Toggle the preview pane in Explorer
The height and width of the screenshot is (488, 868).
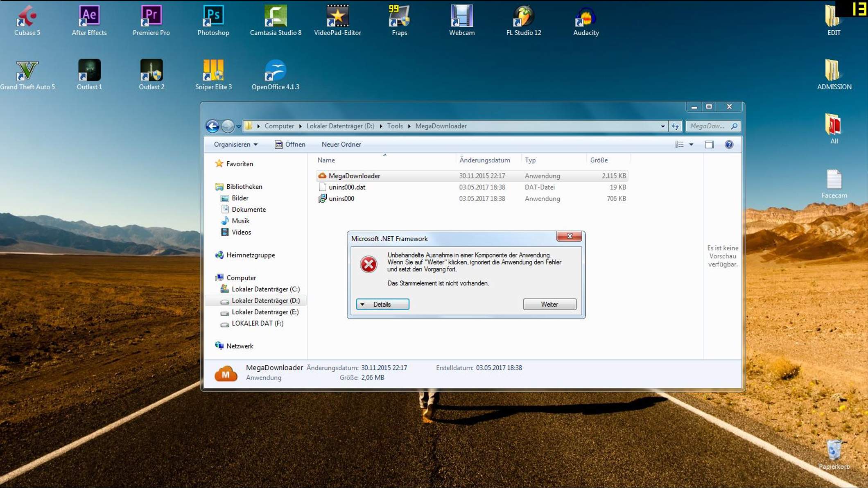709,144
